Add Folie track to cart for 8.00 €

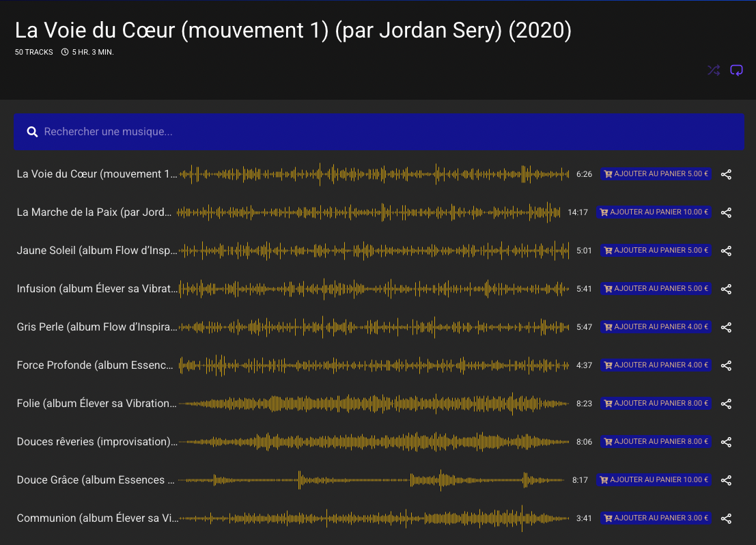pyautogui.click(x=656, y=404)
